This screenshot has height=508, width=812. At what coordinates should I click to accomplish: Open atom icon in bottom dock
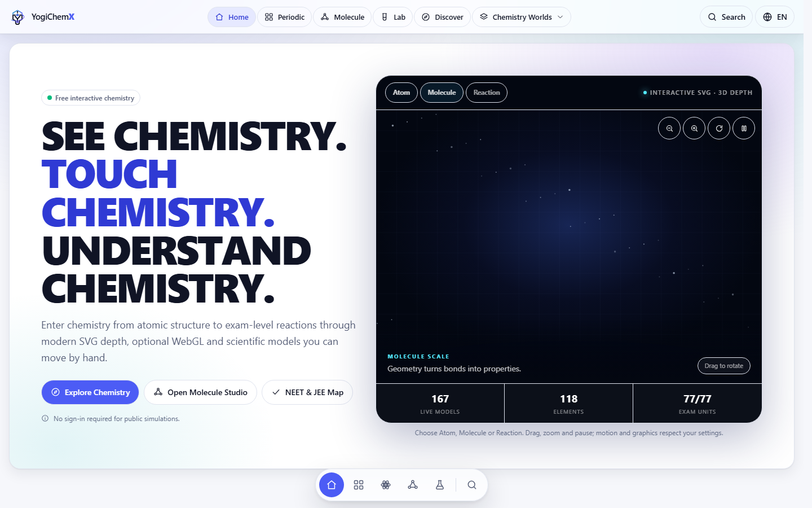(386, 485)
